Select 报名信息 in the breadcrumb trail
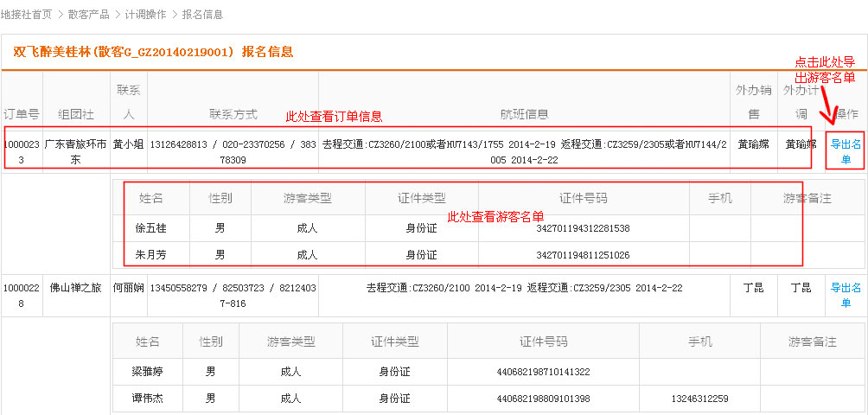This screenshot has width=868, height=415. (x=202, y=14)
